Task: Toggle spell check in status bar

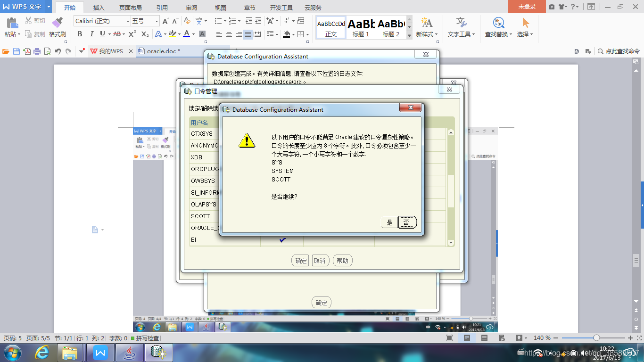Action: coord(146,338)
